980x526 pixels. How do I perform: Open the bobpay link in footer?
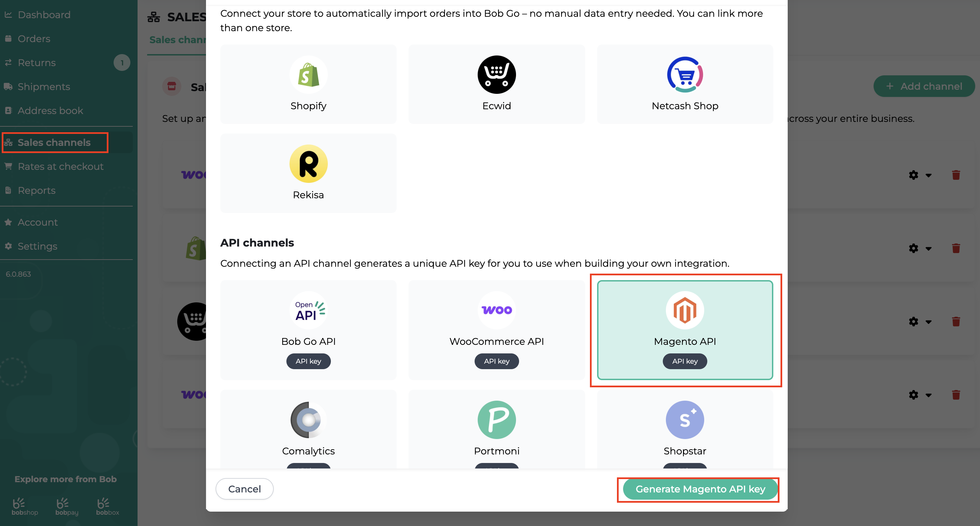67,506
